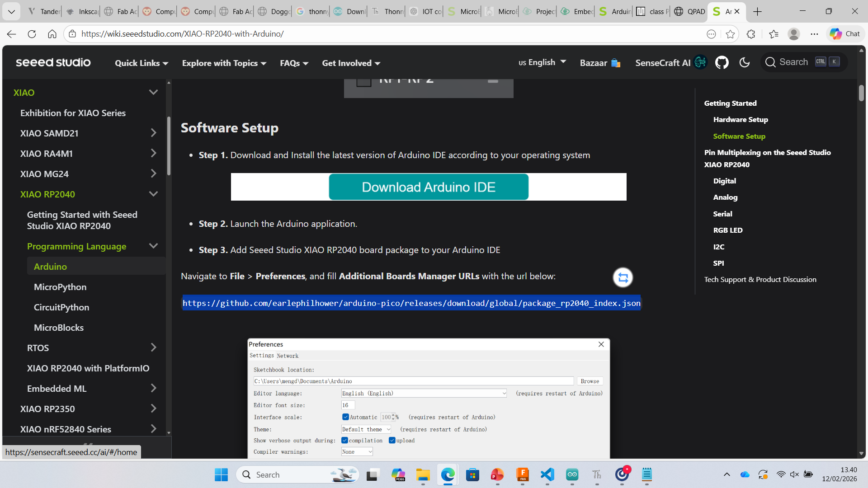Open the Explore with Topics dropdown

[x=224, y=63]
